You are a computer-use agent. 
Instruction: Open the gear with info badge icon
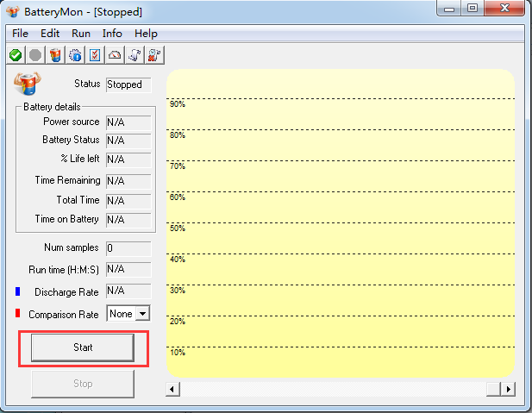75,55
